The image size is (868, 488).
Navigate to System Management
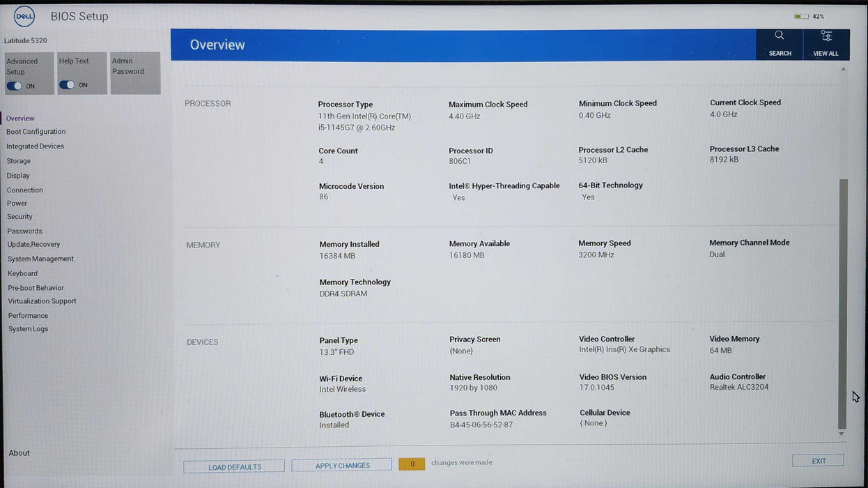(40, 258)
